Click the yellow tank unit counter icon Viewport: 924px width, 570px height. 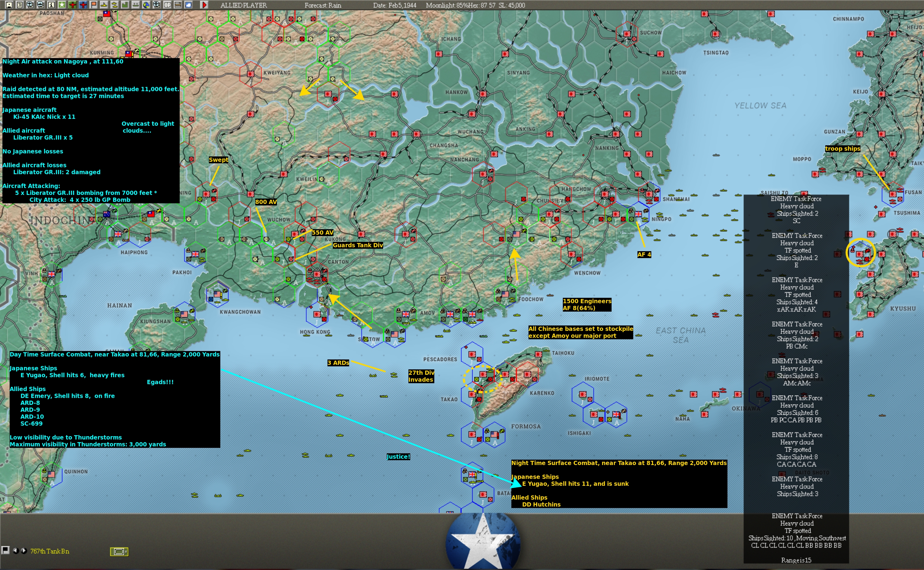119,552
